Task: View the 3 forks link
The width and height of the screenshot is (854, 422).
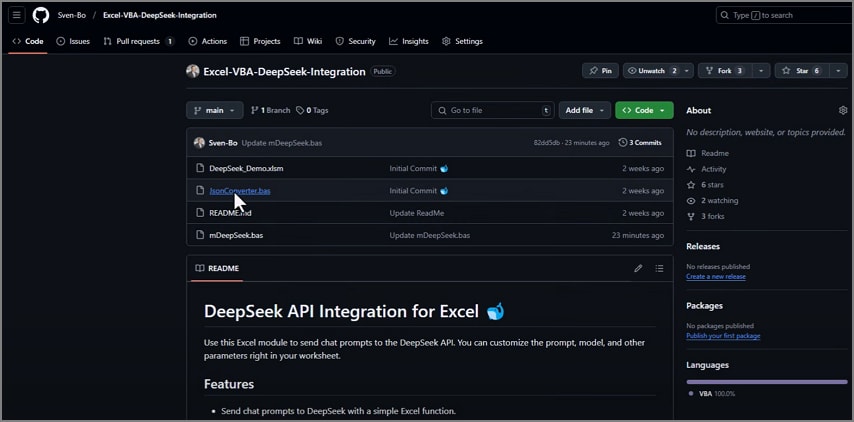Action: [705, 217]
